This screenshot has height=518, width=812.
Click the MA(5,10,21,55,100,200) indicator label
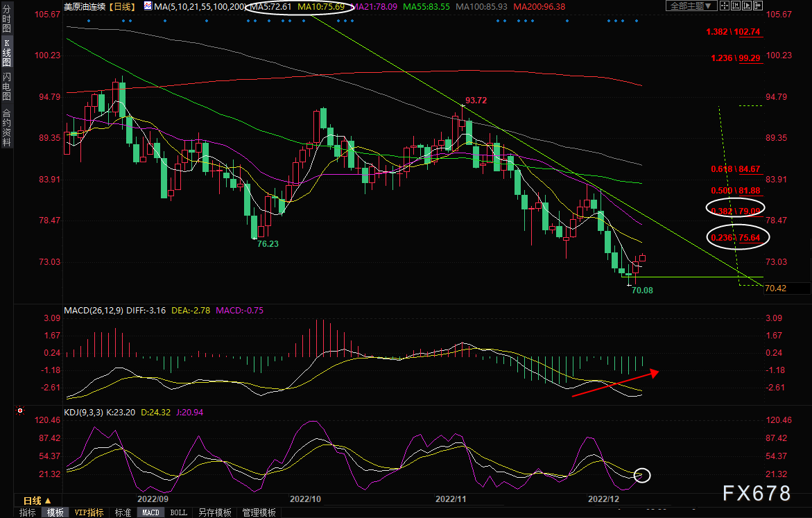point(201,7)
